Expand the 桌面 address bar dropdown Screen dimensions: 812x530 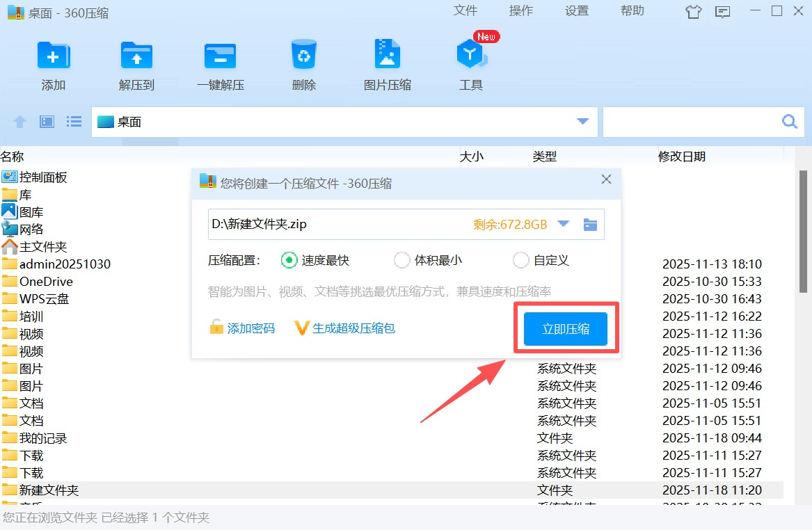click(583, 122)
